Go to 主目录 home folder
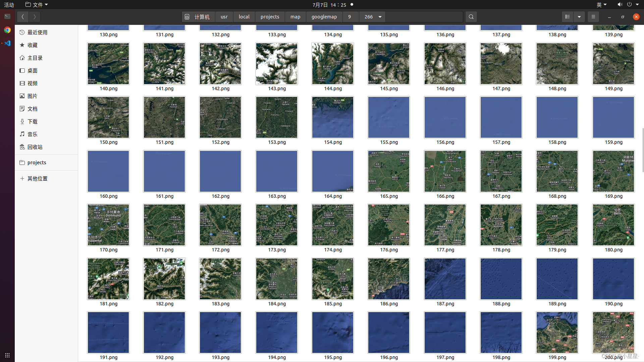Viewport: 644px width, 362px height. click(46, 58)
